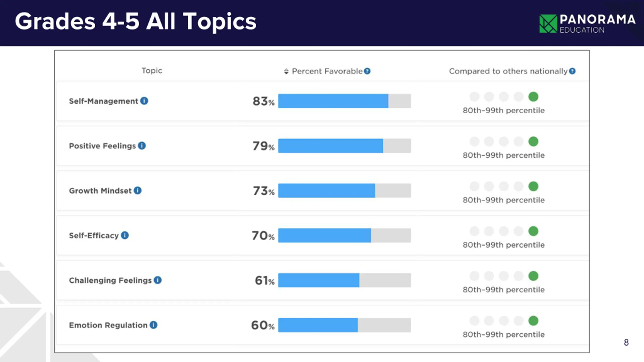Image resolution: width=644 pixels, height=362 pixels.
Task: Sort using the Percent Favorable sort arrows
Action: click(286, 71)
